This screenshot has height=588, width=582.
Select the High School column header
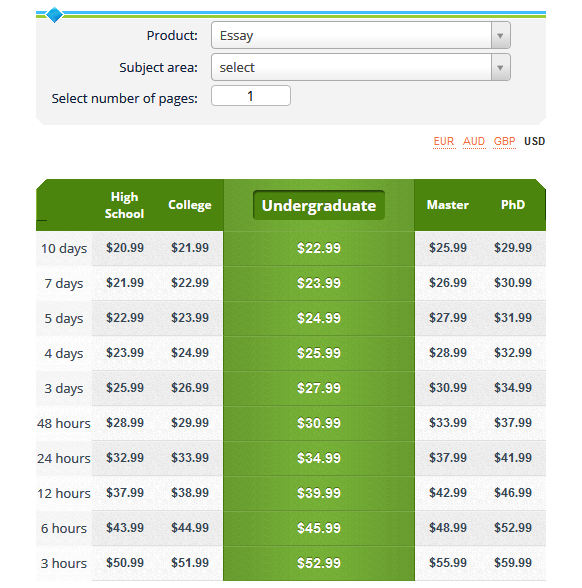pos(124,205)
